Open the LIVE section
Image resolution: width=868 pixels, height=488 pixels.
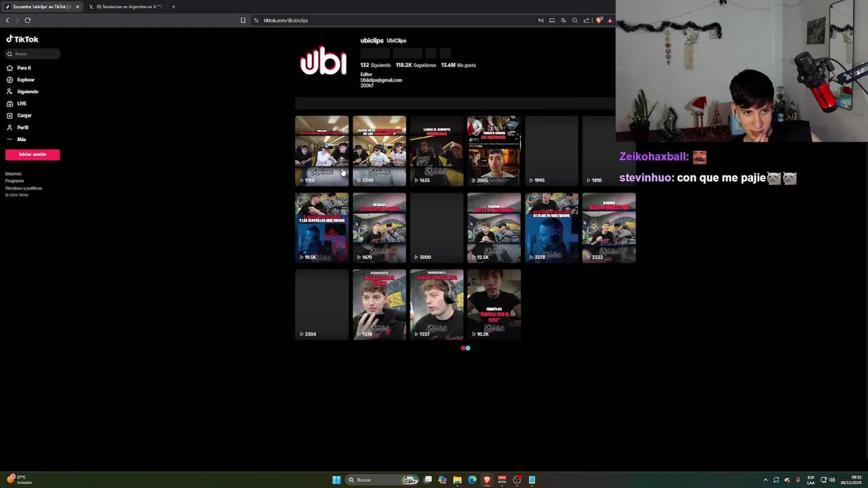[x=17, y=104]
